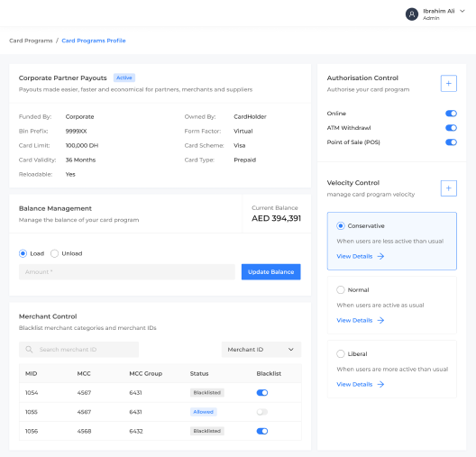Screen dimensions: 476x457
Task: Expand the Ibrahim Ali account dropdown chevron
Action: [462, 11]
